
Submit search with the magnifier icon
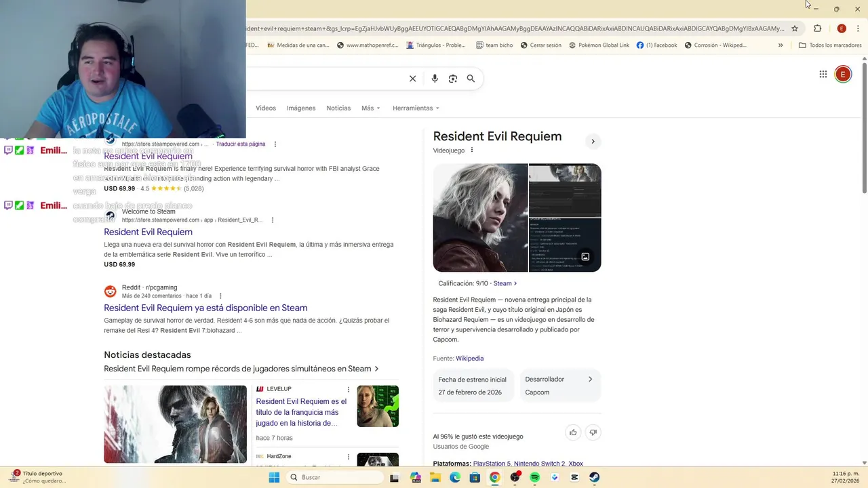tap(471, 79)
